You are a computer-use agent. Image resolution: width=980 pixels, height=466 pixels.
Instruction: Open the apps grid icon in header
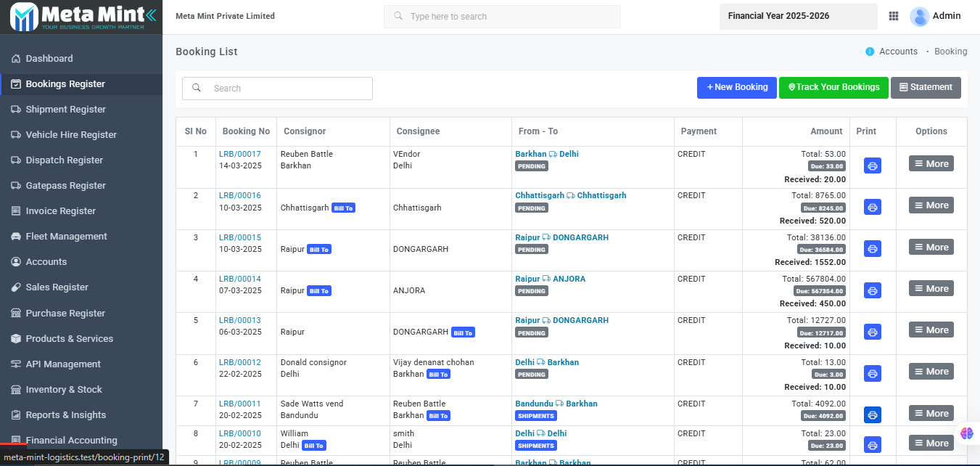coord(894,16)
